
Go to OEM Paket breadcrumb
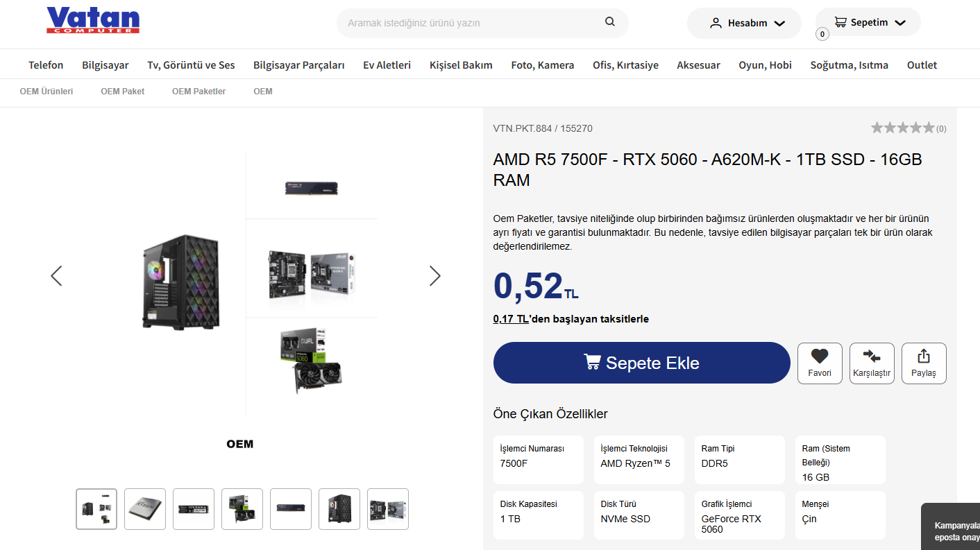pos(123,92)
